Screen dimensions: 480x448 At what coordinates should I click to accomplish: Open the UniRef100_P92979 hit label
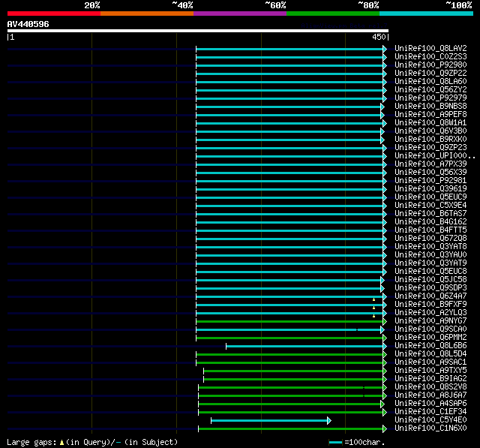point(430,98)
